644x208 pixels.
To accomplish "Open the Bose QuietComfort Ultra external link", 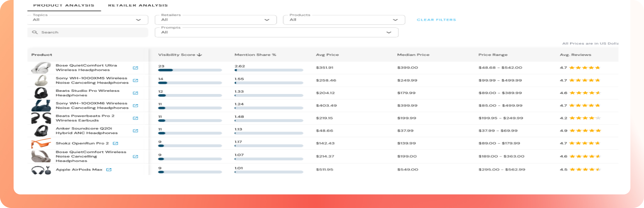I will point(136,68).
